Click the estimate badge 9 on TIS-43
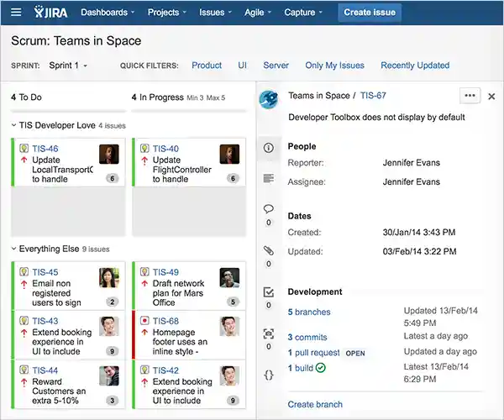 pos(113,351)
